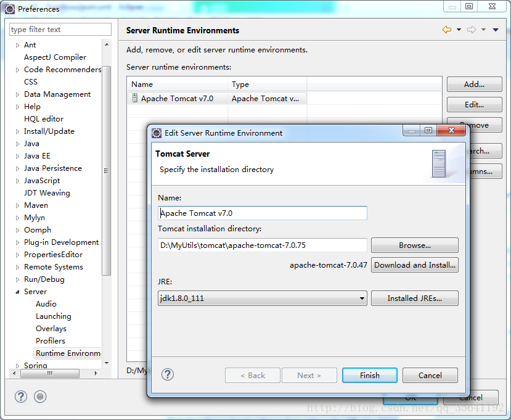The image size is (511, 420).
Task: Select Runtime Environments tree item
Action: click(x=68, y=353)
